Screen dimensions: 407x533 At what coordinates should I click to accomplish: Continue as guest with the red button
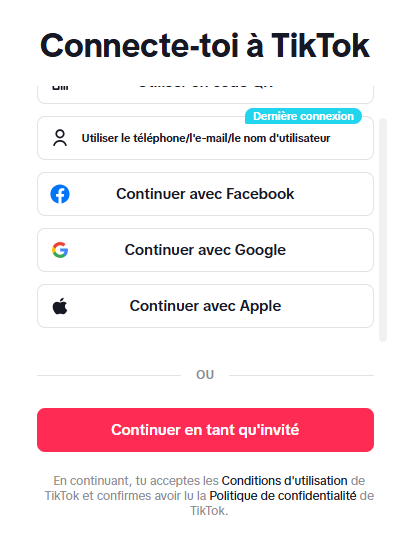click(x=205, y=430)
